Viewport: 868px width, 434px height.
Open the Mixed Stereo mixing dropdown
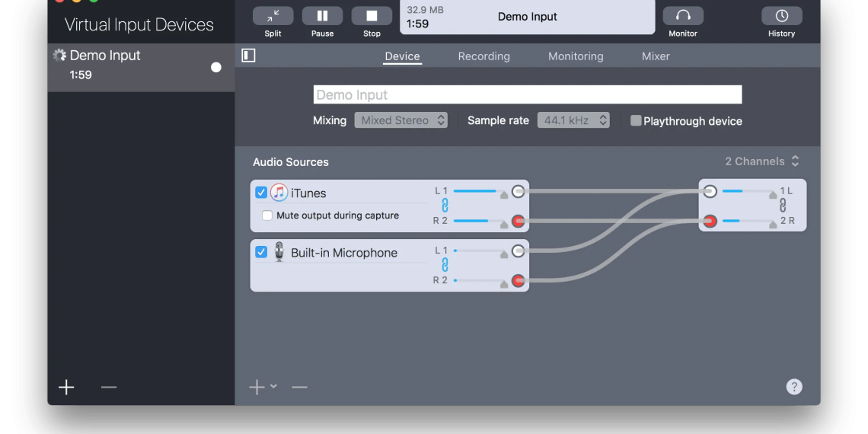[400, 120]
